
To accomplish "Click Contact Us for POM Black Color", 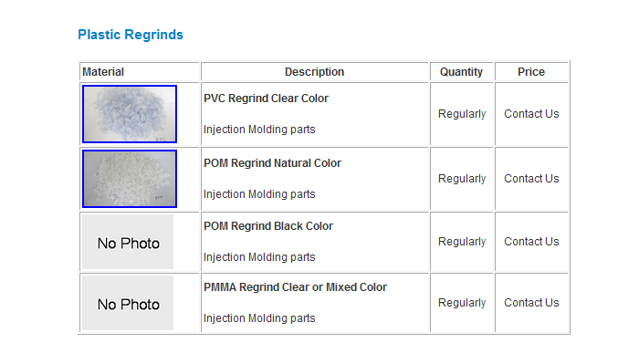I will click(x=531, y=242).
